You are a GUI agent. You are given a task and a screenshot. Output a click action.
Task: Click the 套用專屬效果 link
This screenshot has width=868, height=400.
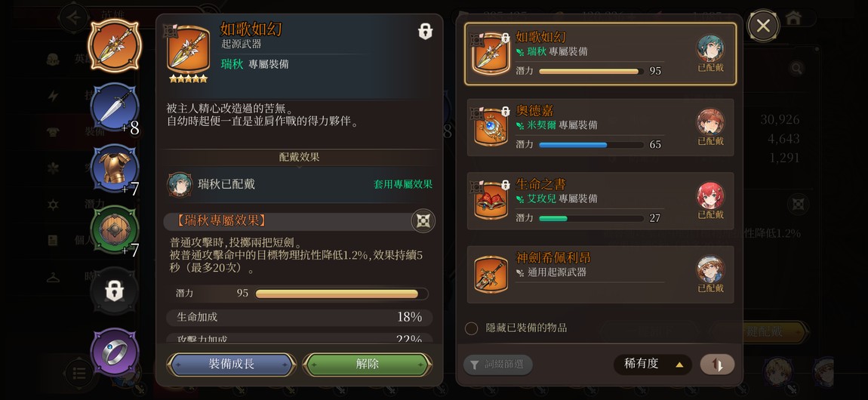point(403,184)
